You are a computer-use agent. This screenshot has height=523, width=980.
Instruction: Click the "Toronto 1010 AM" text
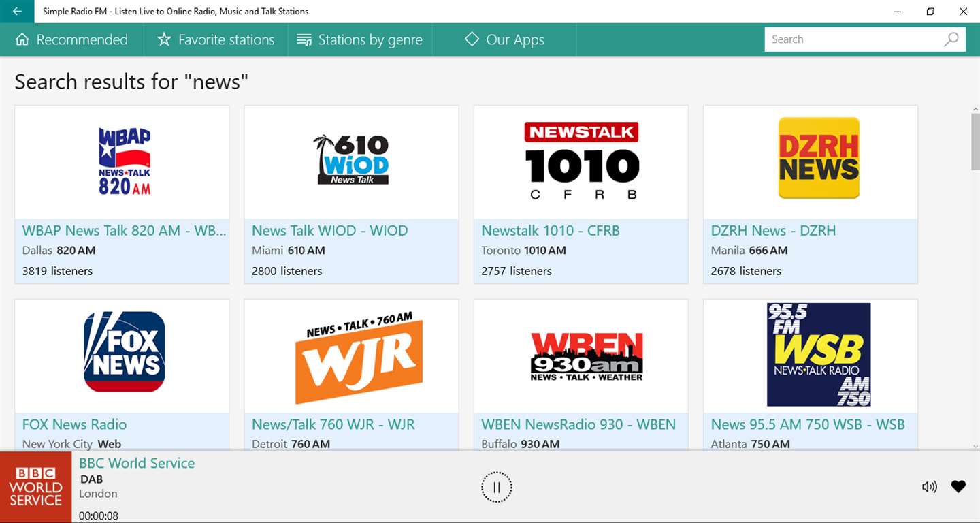523,250
